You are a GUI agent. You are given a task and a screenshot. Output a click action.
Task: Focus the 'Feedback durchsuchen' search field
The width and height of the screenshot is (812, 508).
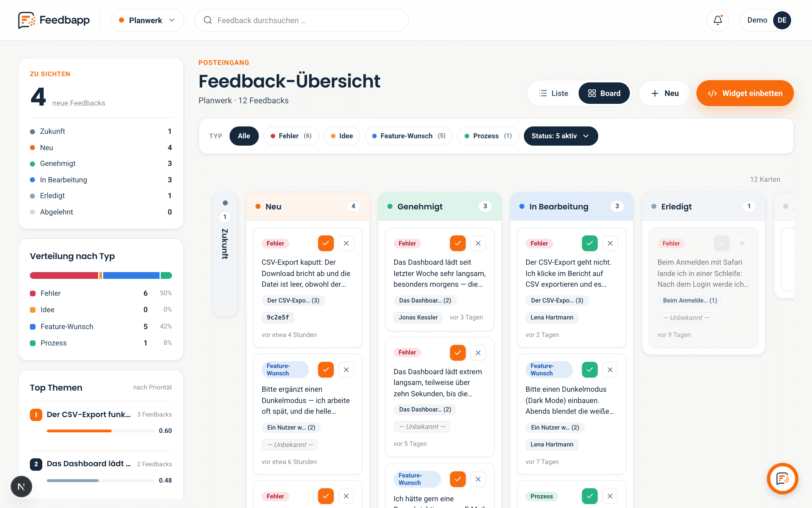(x=302, y=20)
